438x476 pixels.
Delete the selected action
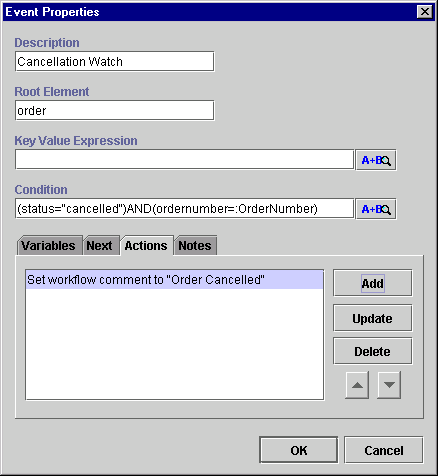pyautogui.click(x=373, y=351)
